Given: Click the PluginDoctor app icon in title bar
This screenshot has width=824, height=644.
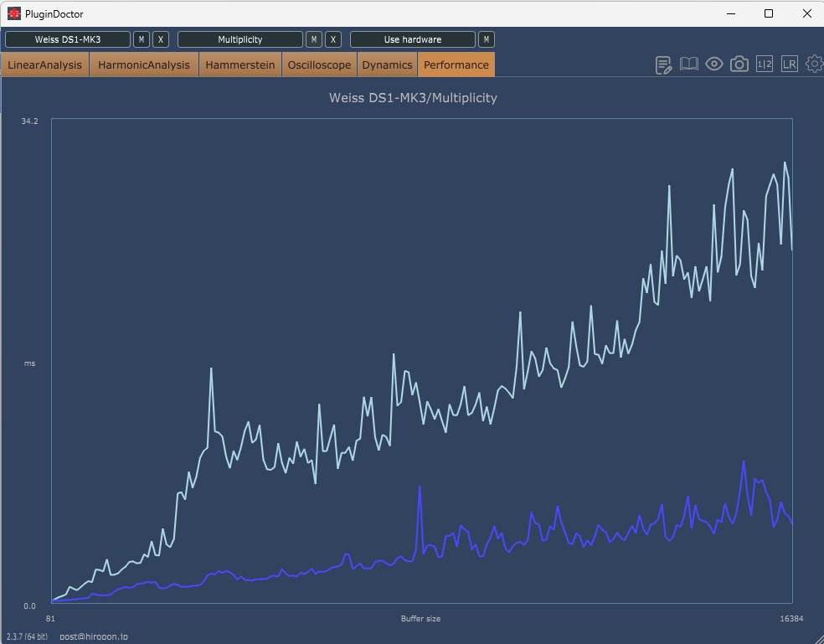Looking at the screenshot, I should pyautogui.click(x=14, y=13).
